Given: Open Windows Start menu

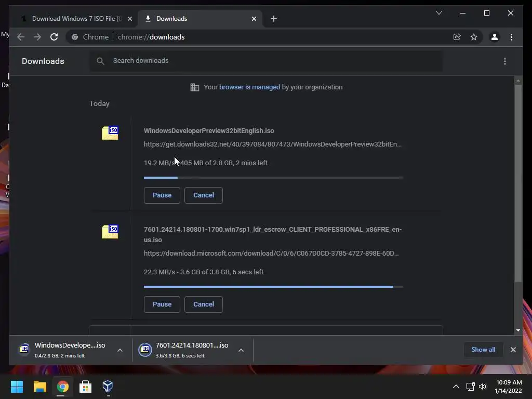Looking at the screenshot, I should [x=17, y=387].
